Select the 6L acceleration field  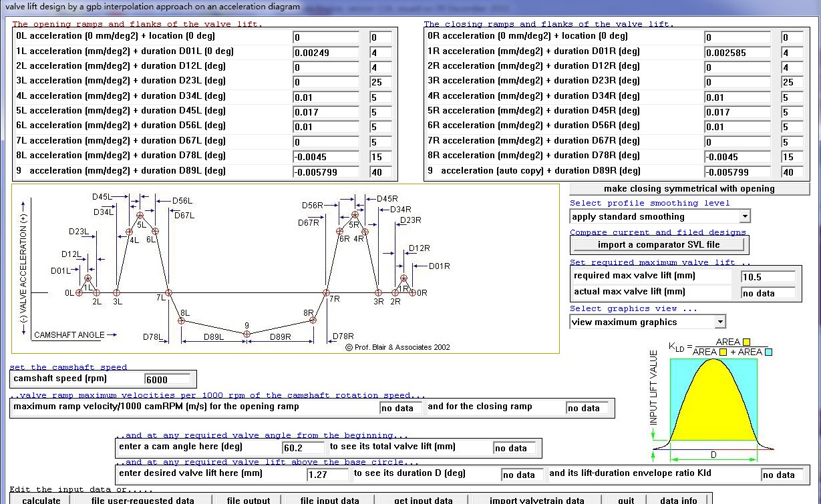(326, 127)
